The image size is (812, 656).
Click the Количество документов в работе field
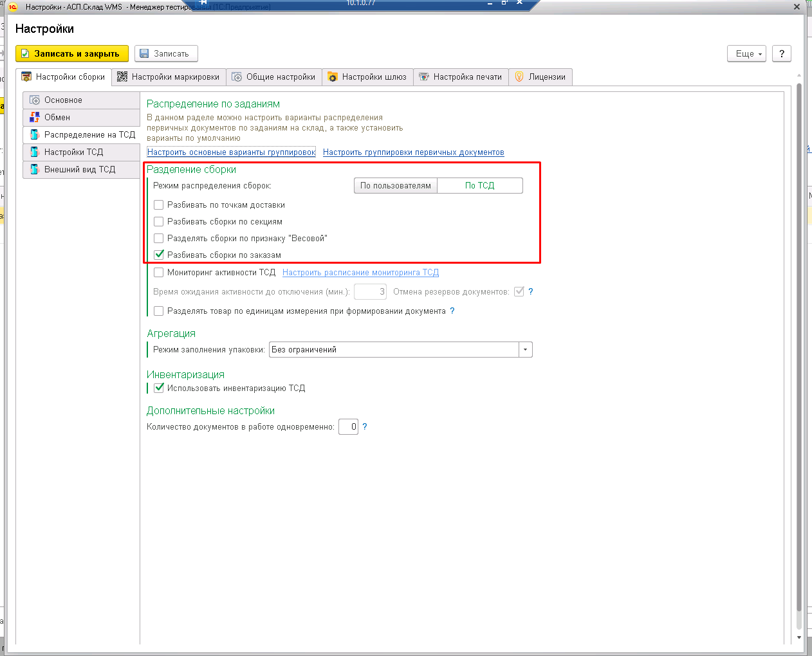(x=348, y=427)
